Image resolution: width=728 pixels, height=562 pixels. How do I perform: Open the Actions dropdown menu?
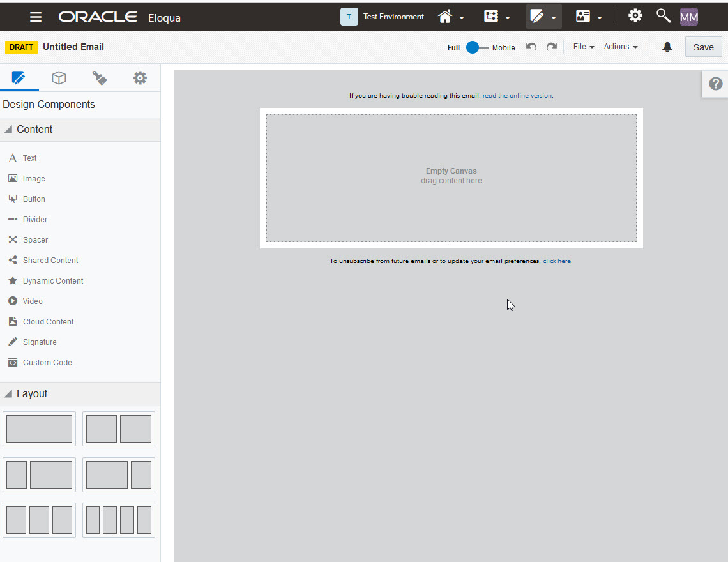621,47
